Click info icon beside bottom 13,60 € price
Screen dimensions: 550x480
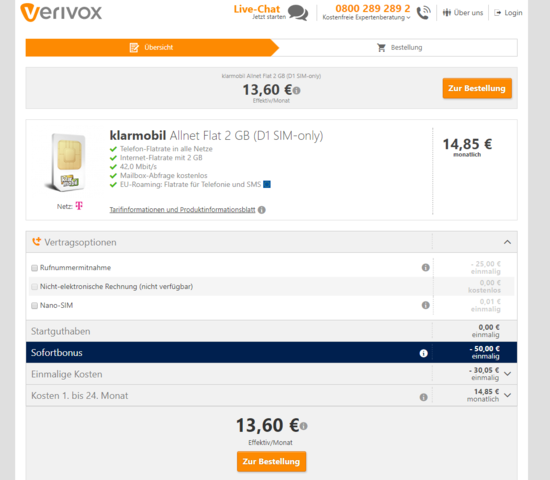(304, 426)
